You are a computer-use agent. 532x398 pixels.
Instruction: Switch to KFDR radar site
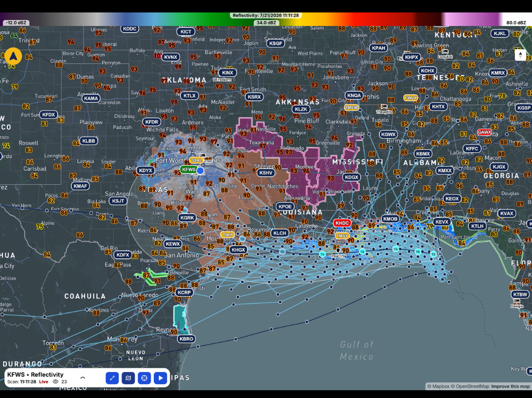click(x=151, y=122)
